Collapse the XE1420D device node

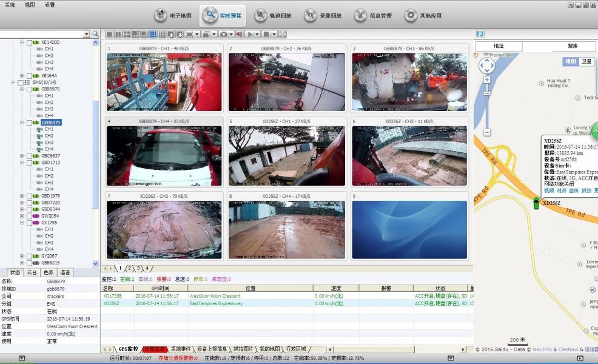pos(22,41)
